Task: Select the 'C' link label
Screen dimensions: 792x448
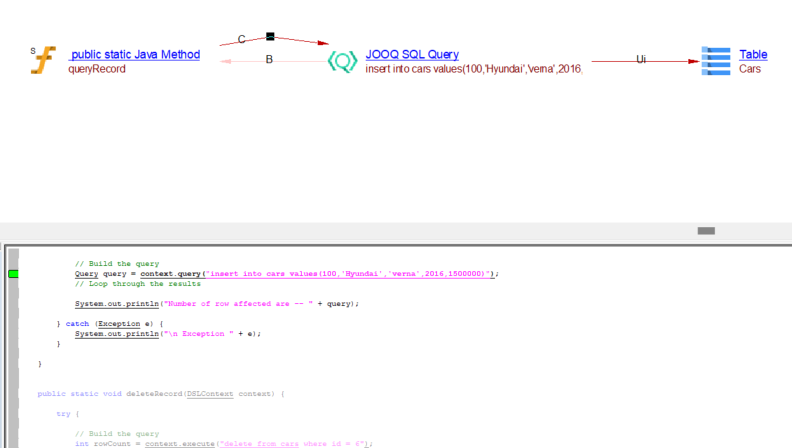Action: [x=242, y=40]
